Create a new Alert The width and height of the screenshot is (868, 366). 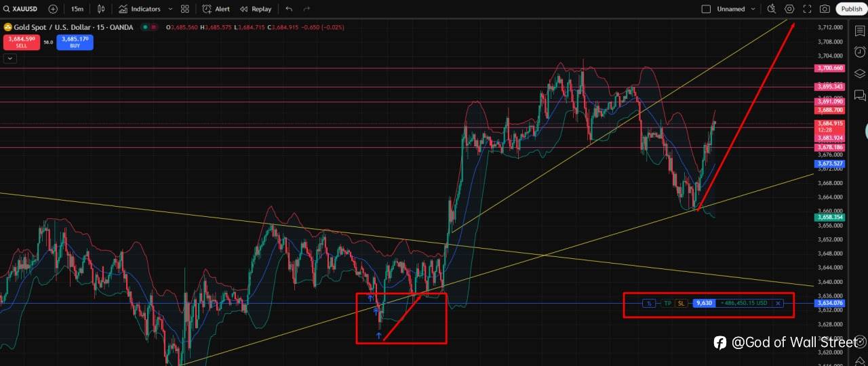point(216,9)
